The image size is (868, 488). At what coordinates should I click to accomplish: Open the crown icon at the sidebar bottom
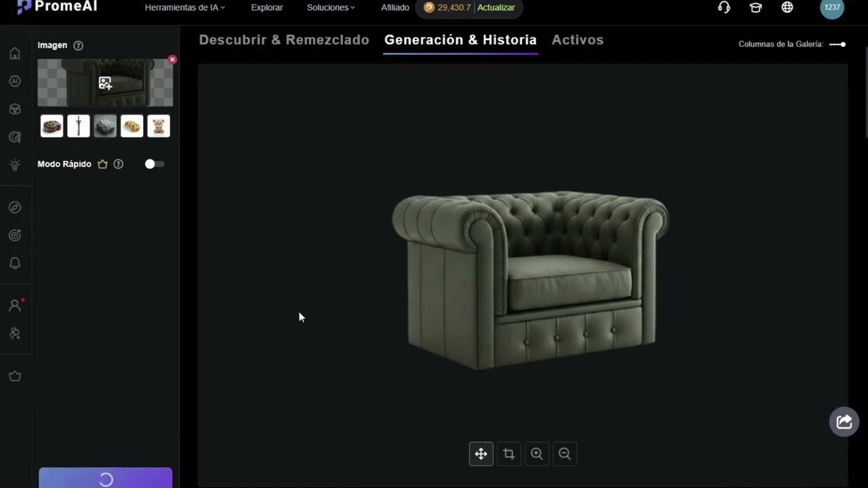pos(15,376)
